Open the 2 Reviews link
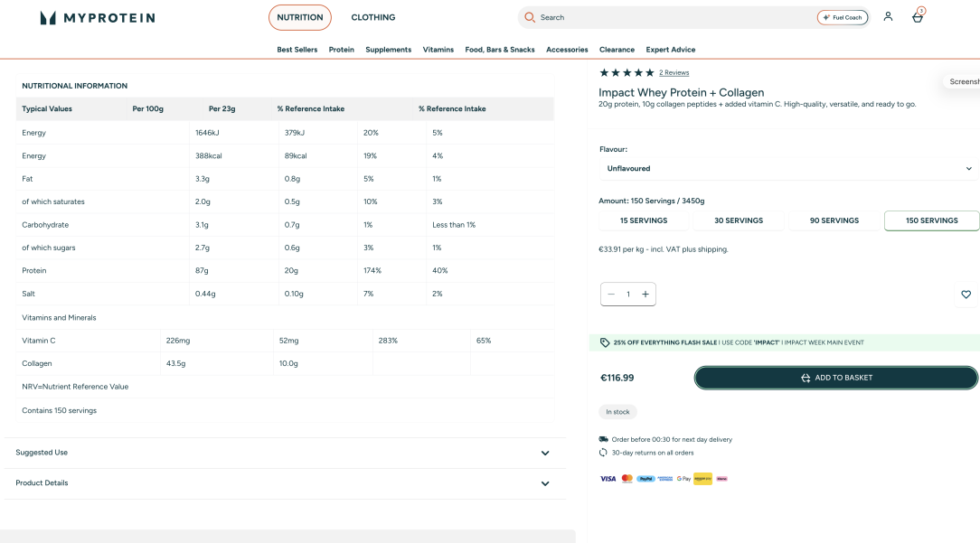 point(674,72)
